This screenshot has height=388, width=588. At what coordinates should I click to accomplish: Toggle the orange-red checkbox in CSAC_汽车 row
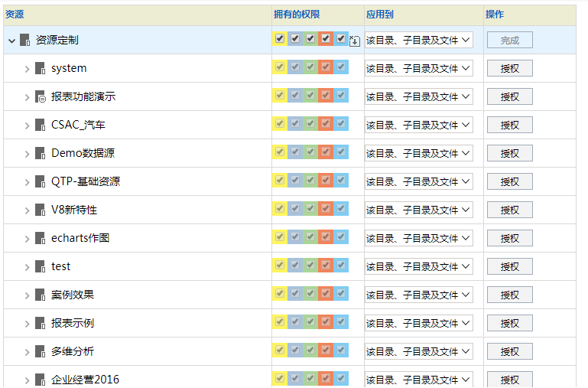coord(326,123)
